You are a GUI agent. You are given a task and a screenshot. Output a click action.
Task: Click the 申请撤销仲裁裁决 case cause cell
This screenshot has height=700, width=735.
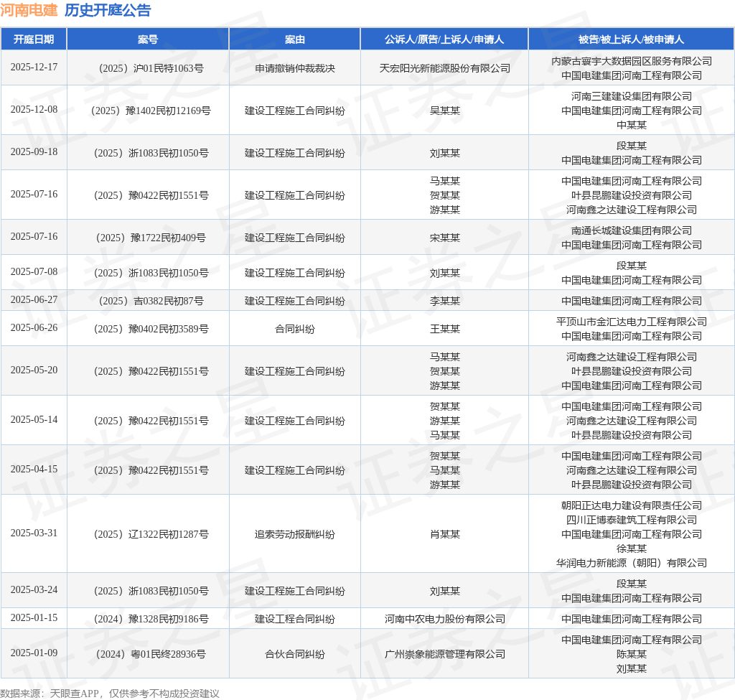point(294,68)
